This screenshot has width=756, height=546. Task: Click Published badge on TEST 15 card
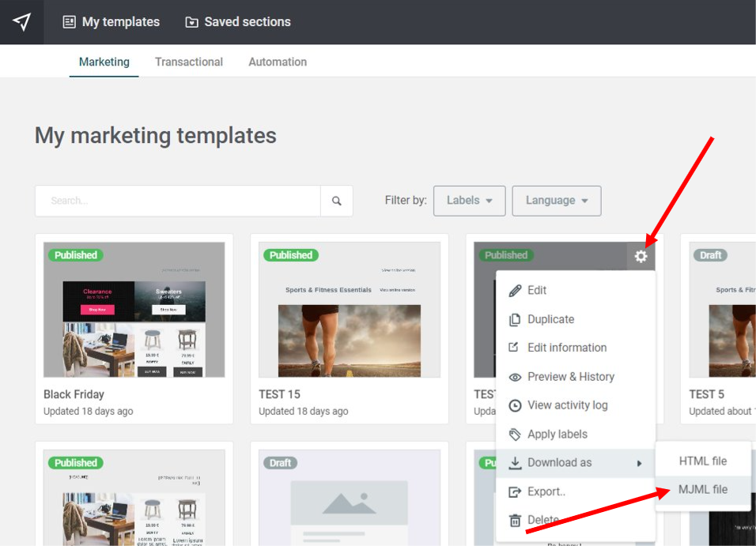(x=291, y=255)
